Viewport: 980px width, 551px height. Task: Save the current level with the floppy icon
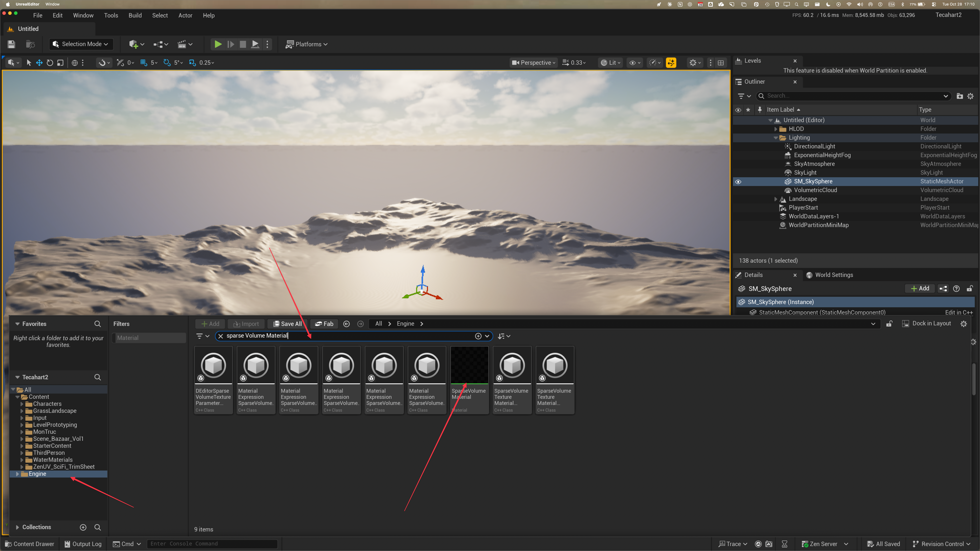(11, 44)
